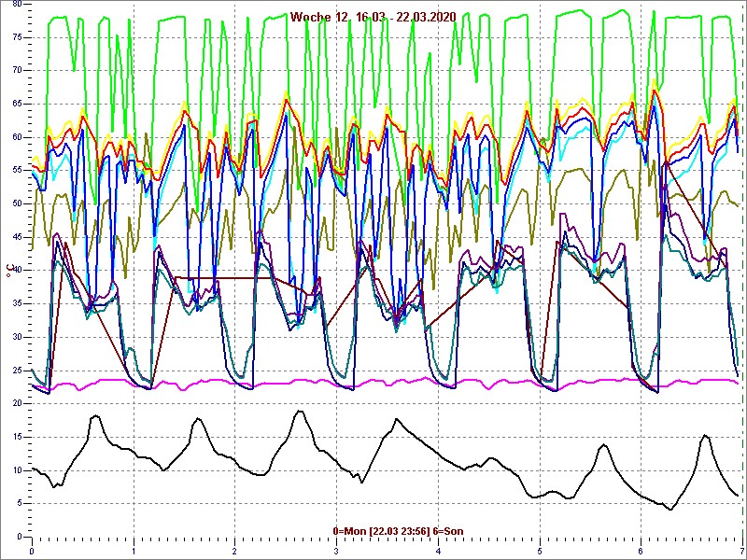Click the chart title "Woche 12, 16.03 - 22.03.2020"

373,17
